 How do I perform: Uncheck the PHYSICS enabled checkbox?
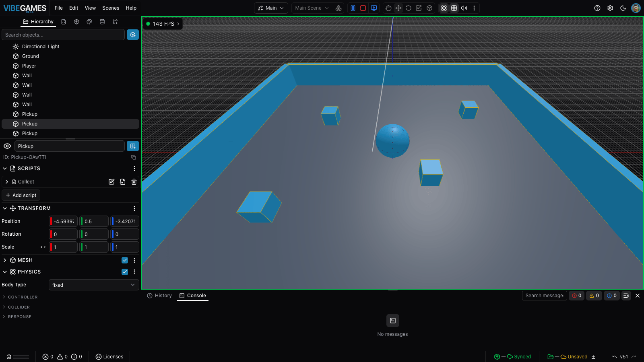tap(125, 272)
